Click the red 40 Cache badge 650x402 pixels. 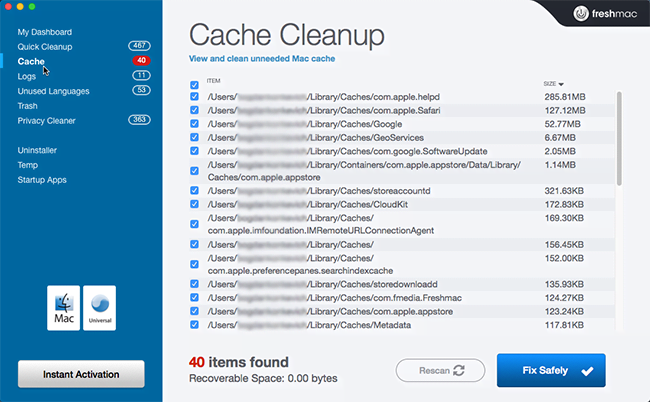(x=141, y=61)
